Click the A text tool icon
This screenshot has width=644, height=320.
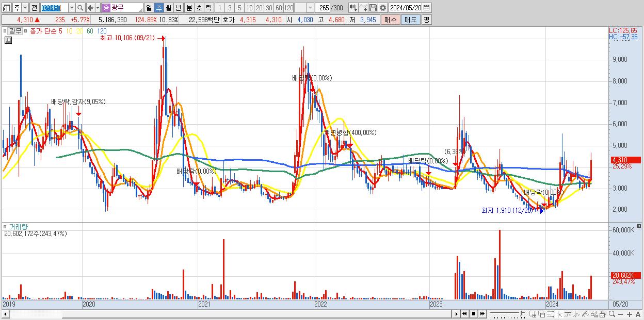point(638,314)
